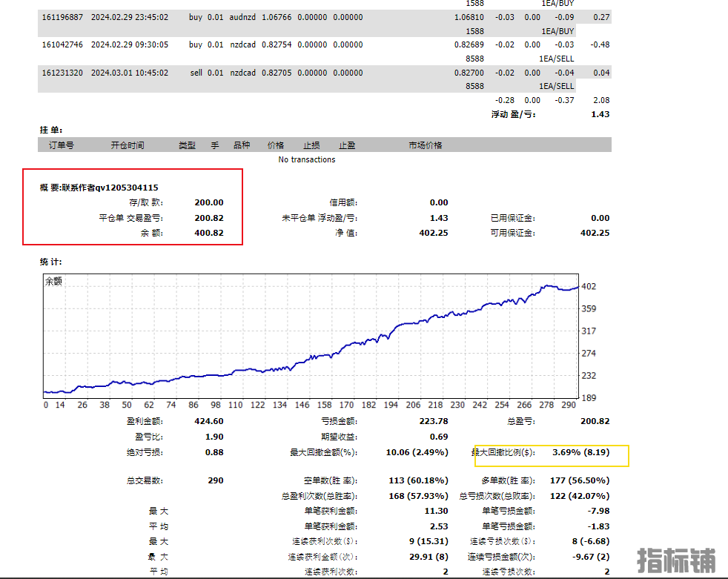Image resolution: width=728 pixels, height=579 pixels.
Task: Click the 统计 section heading
Action: point(51,262)
